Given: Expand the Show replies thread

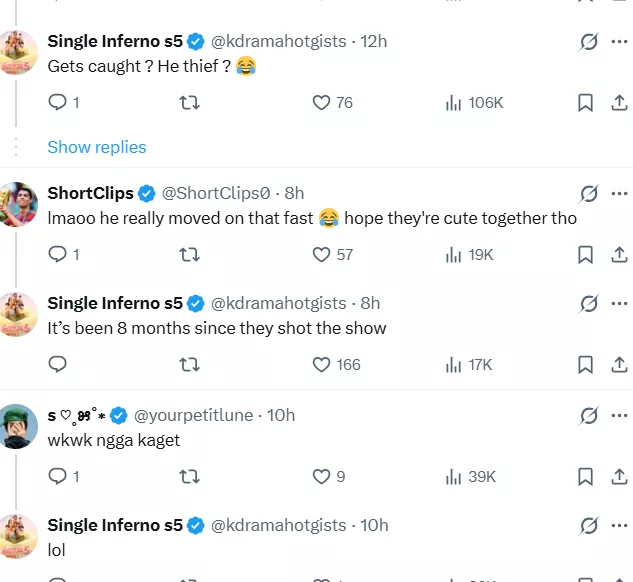Looking at the screenshot, I should click(97, 147).
